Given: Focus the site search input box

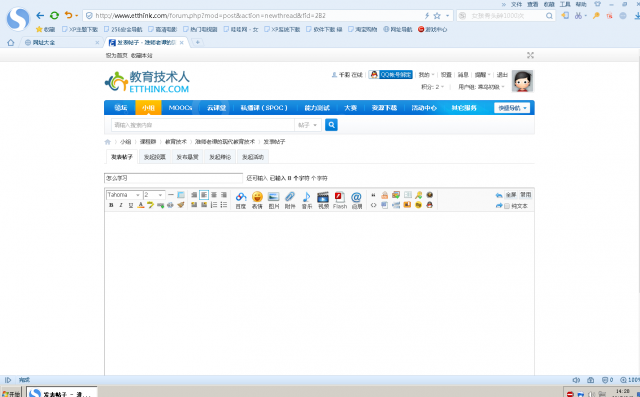Looking at the screenshot, I should click(x=203, y=125).
